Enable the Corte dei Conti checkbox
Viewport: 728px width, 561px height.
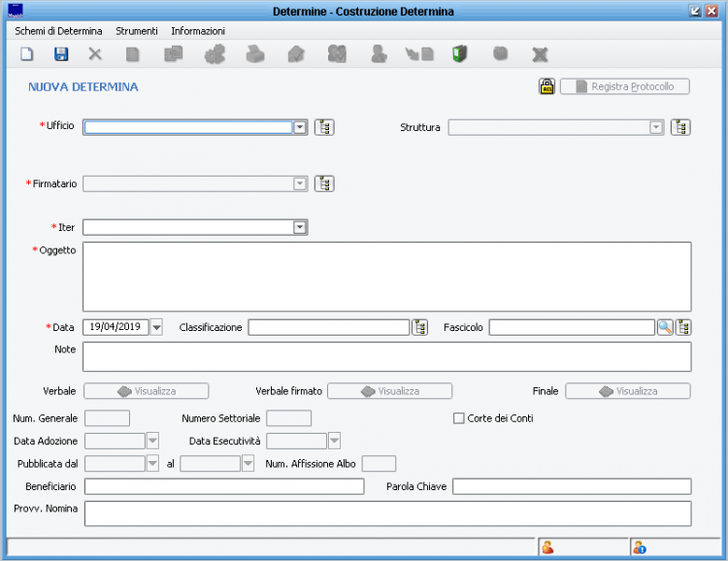coord(459,418)
